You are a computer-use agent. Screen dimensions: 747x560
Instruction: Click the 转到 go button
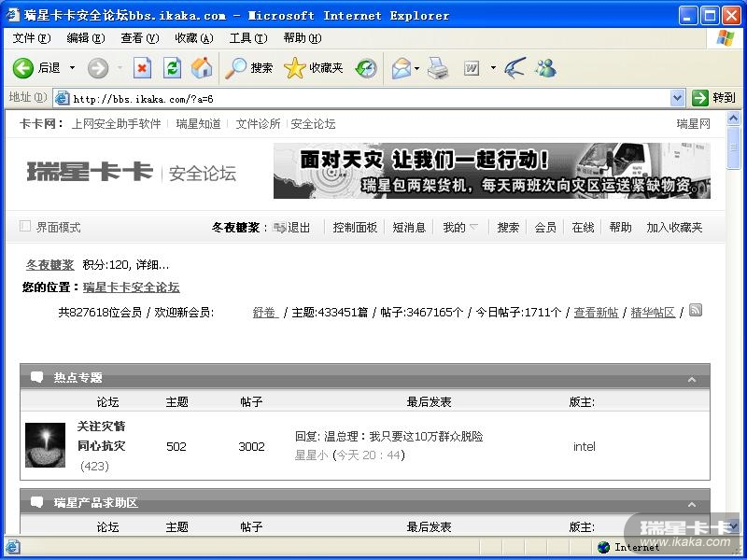pos(714,98)
